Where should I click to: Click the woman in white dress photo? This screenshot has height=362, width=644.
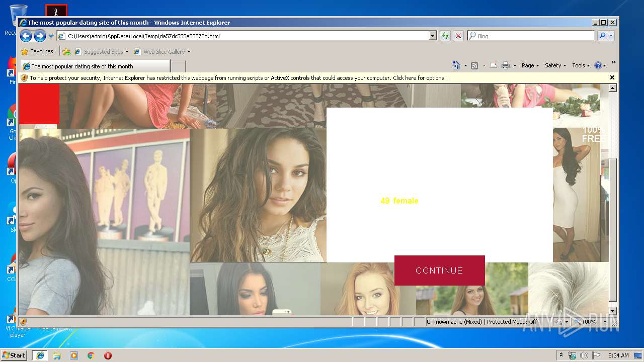(577, 195)
